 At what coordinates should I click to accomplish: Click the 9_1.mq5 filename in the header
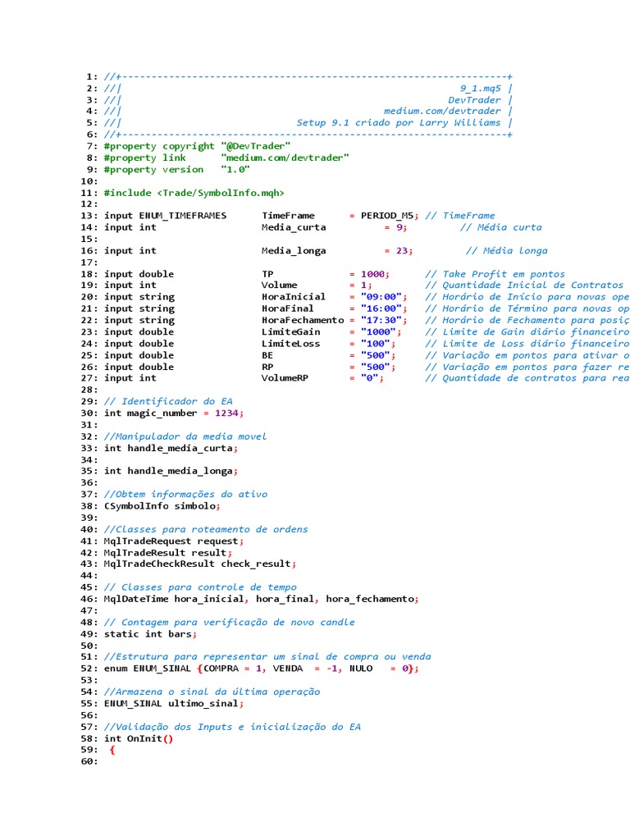coord(481,88)
